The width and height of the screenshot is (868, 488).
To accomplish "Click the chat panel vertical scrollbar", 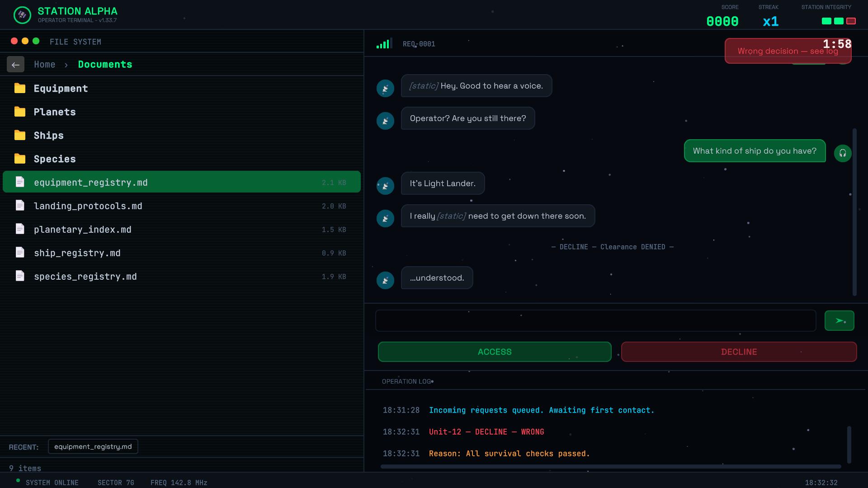I will [854, 212].
